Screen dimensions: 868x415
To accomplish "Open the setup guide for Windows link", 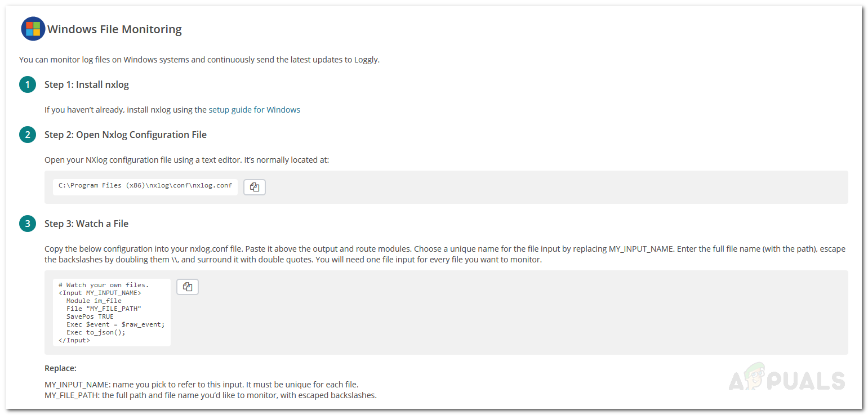I will 254,110.
